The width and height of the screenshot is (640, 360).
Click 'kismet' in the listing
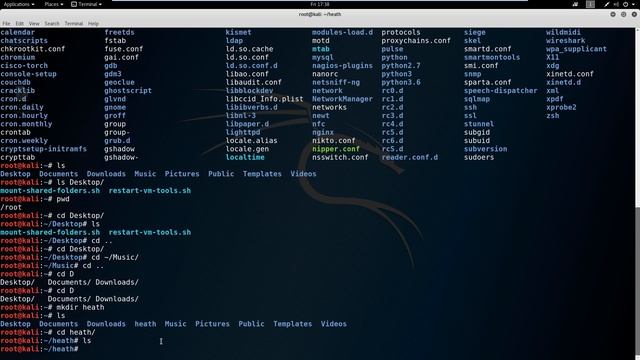click(238, 32)
